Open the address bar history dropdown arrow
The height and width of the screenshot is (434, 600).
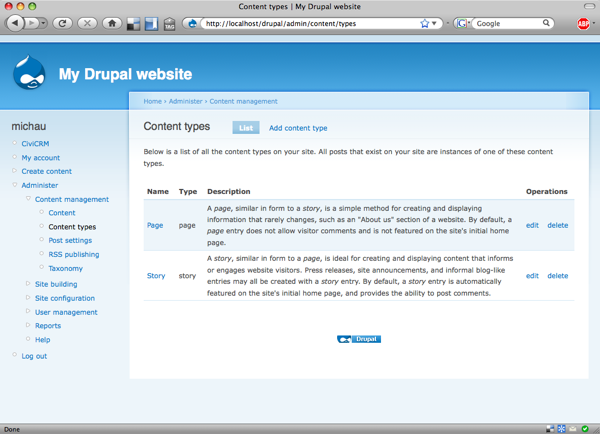[x=434, y=23]
